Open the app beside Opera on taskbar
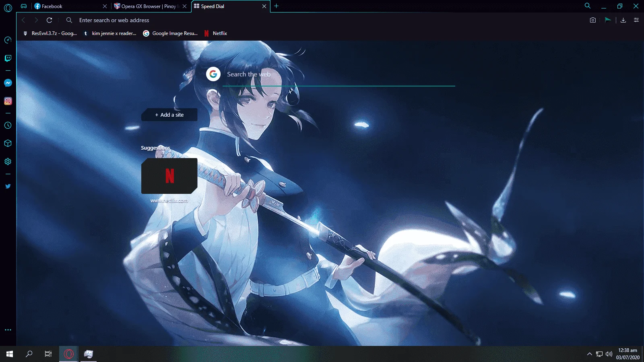 coord(89,354)
